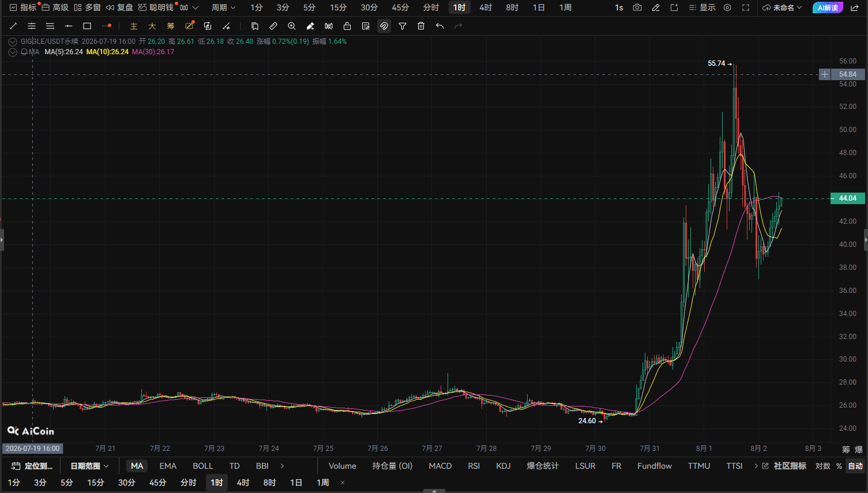The width and height of the screenshot is (868, 493).
Task: Toggle the magnet snap mode
Action: pyautogui.click(x=384, y=26)
